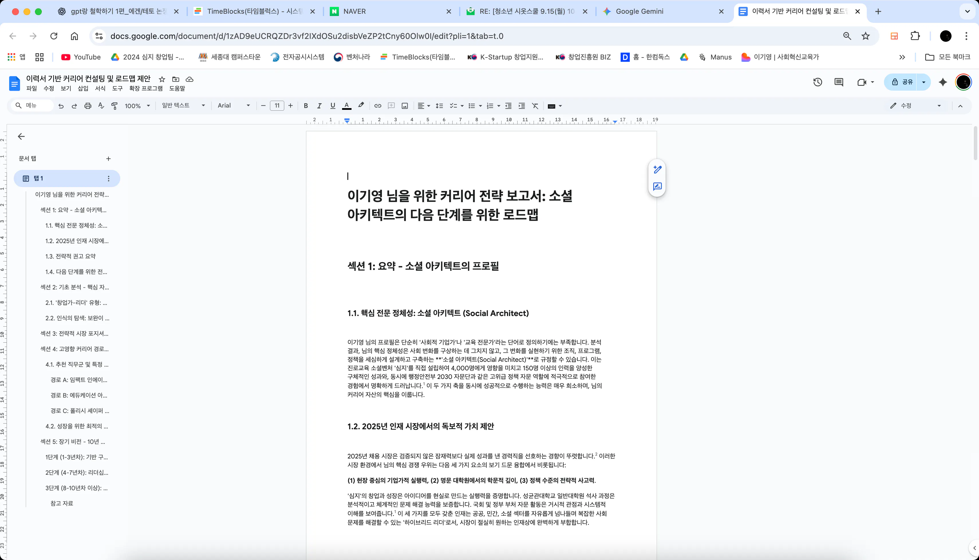Select the highlight color tool

tap(361, 106)
